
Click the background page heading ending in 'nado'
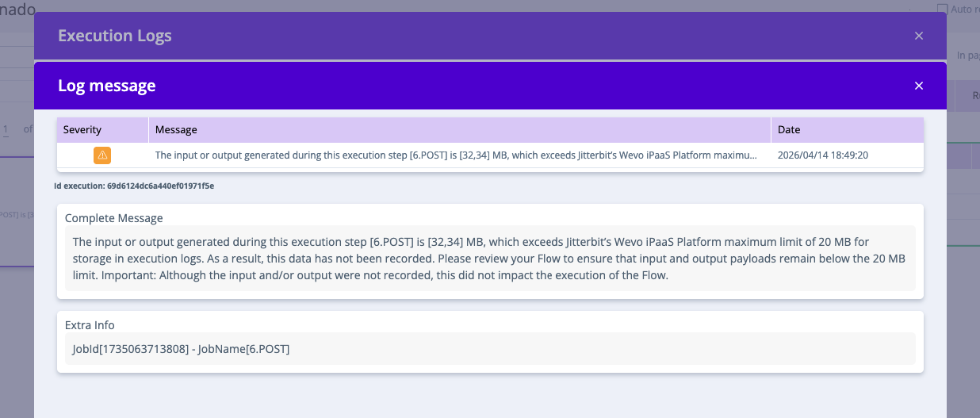point(17,9)
